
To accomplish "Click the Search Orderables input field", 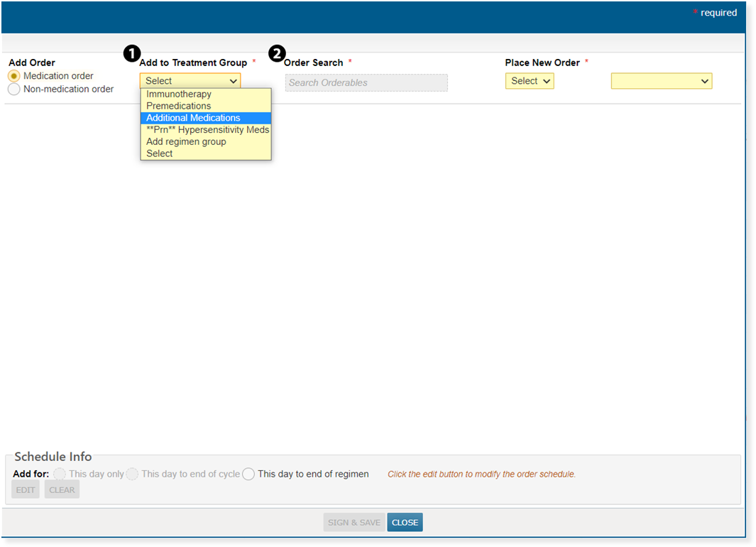I will (366, 82).
